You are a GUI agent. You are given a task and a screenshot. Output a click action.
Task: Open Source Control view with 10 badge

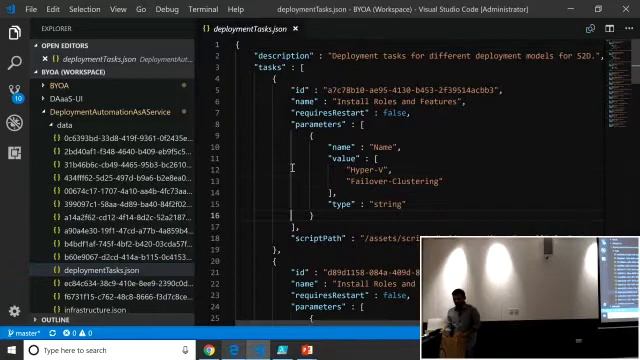pyautogui.click(x=15, y=93)
